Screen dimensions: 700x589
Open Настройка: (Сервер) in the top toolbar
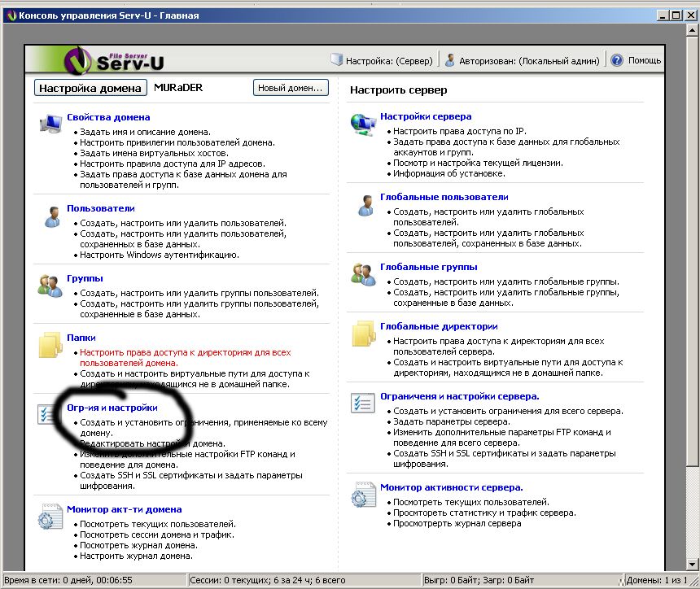(382, 60)
